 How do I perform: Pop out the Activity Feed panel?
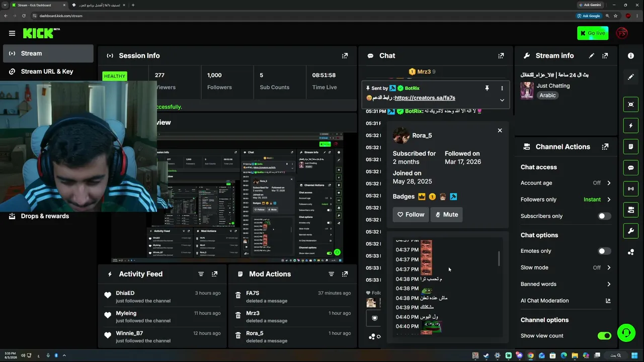pyautogui.click(x=214, y=274)
